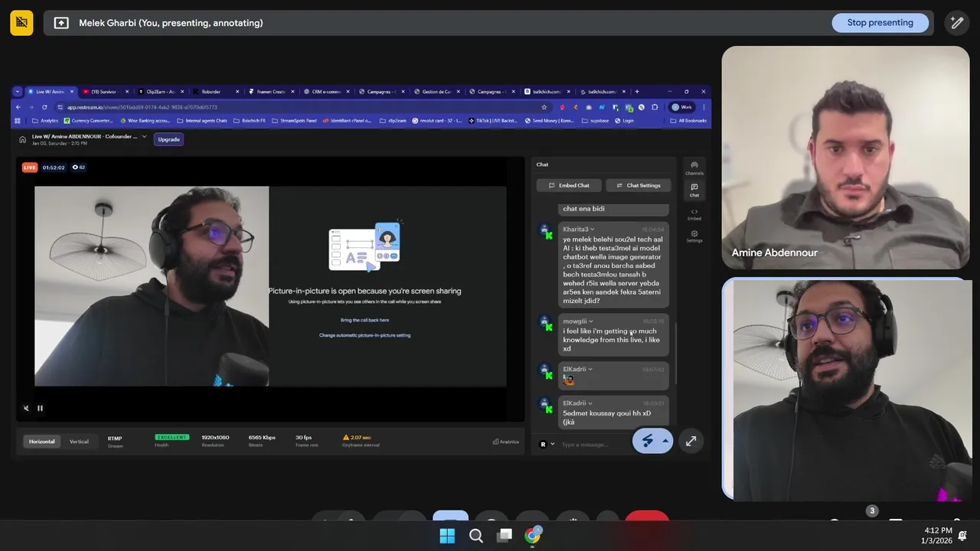Open a new browser tab
Viewport: 980px width, 551px height.
click(x=636, y=92)
